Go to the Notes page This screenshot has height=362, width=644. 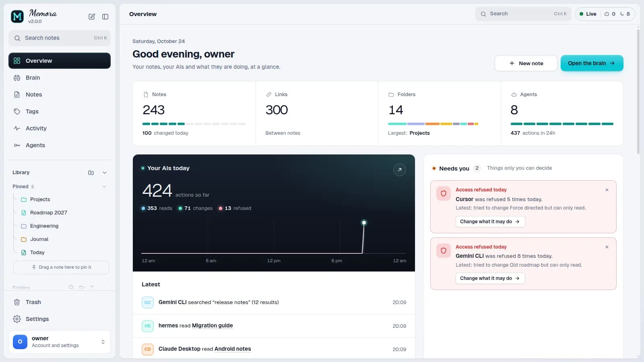point(60,95)
